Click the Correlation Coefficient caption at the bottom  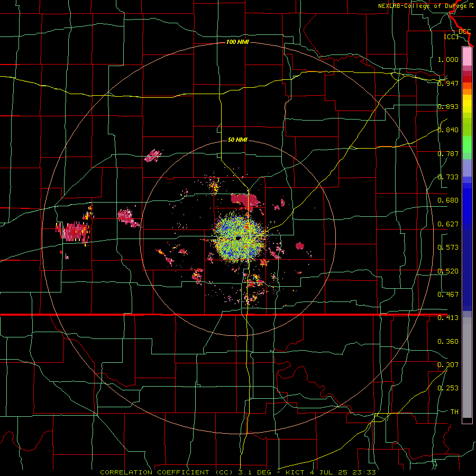[238, 472]
